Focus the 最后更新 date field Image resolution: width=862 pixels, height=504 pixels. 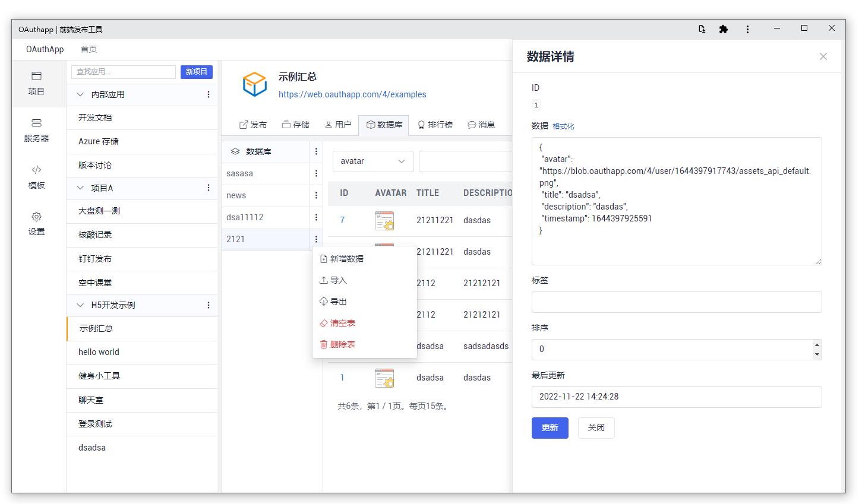677,397
